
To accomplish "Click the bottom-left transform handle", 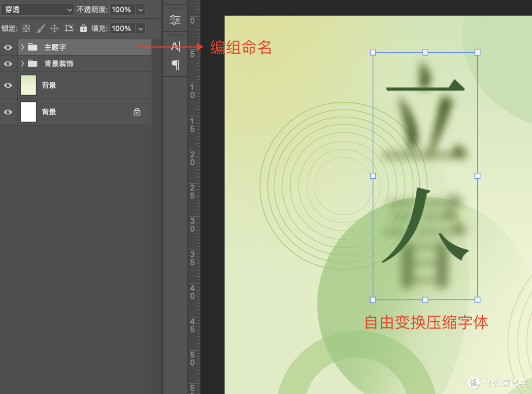I will click(x=373, y=299).
